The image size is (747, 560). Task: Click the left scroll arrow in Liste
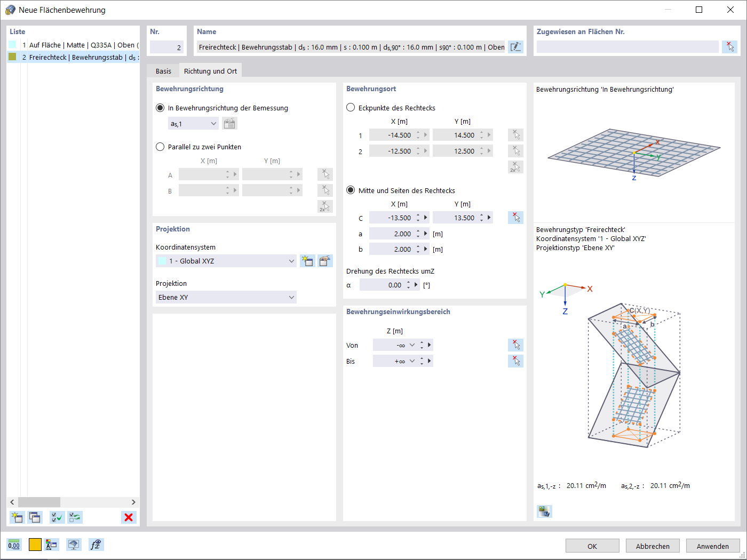(x=12, y=502)
